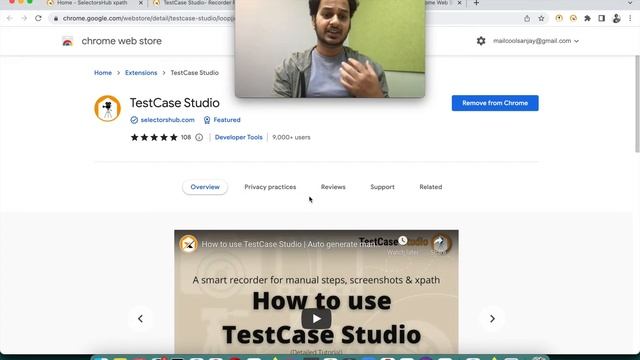Expand the account email dropdown
This screenshot has width=640, height=360.
pos(576,41)
